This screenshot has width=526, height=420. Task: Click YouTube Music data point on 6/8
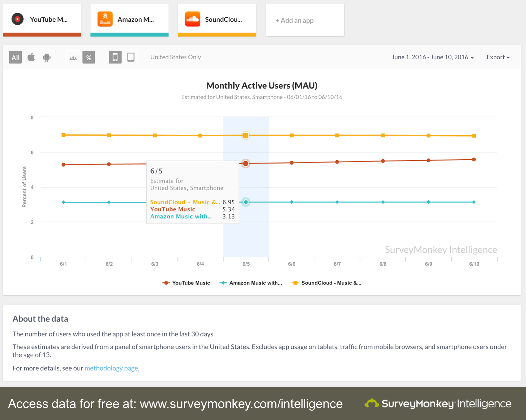pos(383,161)
